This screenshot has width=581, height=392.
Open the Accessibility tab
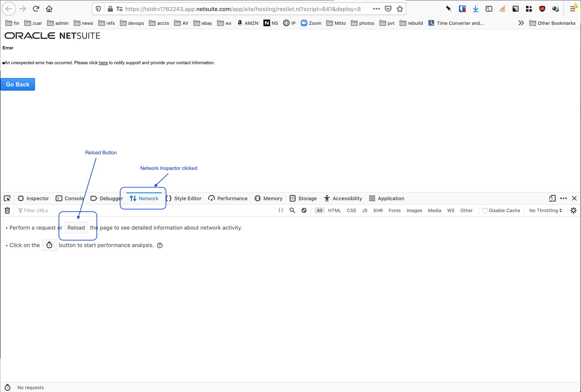coord(343,198)
